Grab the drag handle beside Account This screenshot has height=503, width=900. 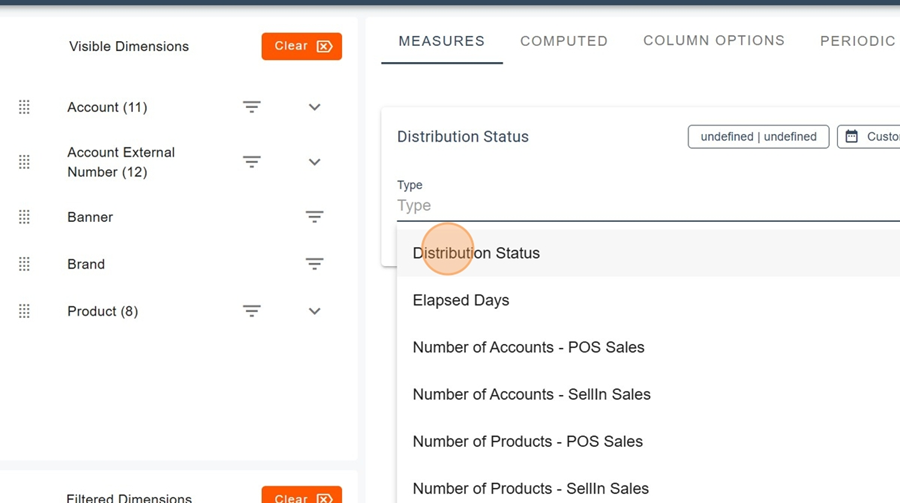[x=25, y=107]
